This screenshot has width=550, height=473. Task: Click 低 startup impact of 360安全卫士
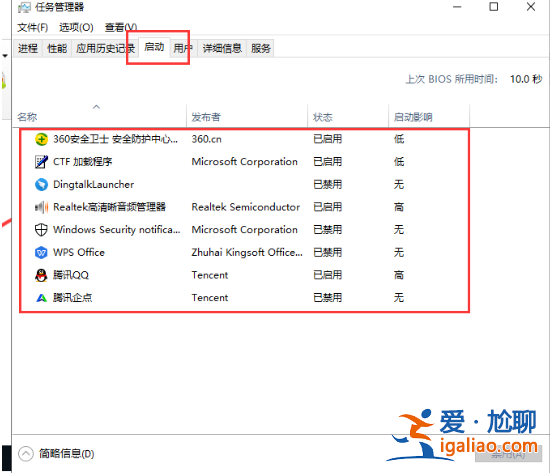pos(399,139)
